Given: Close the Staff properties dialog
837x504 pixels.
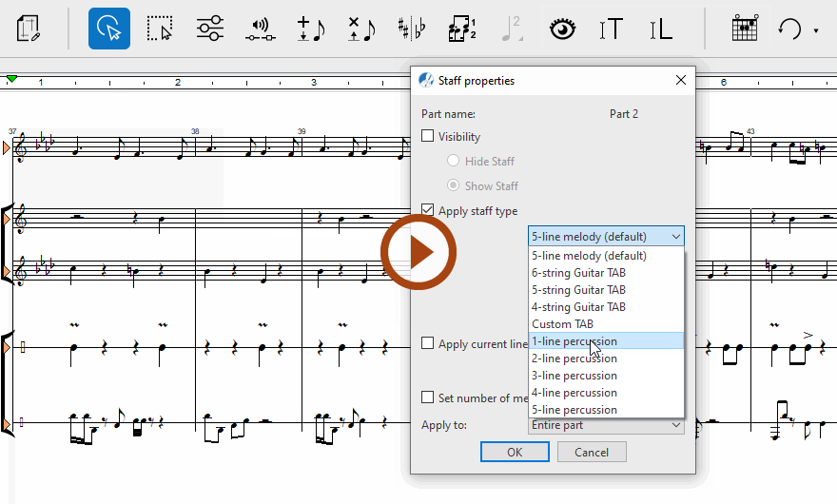Looking at the screenshot, I should click(x=681, y=80).
